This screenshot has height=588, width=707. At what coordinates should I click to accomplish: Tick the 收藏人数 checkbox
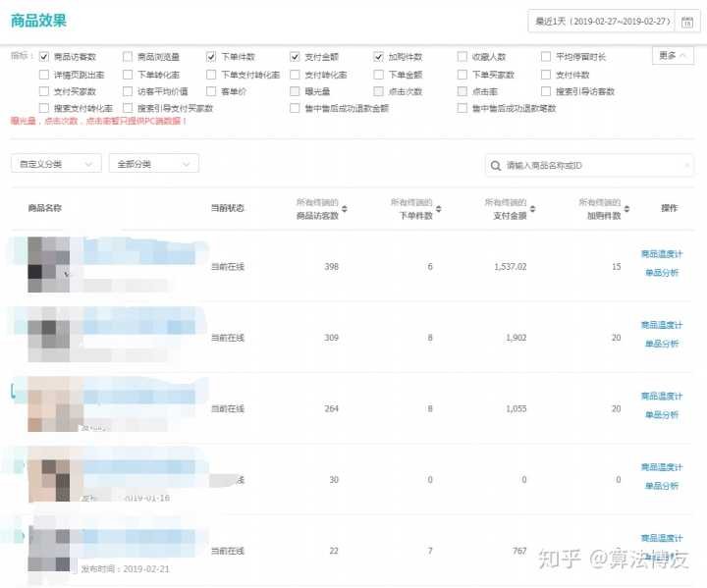(462, 57)
